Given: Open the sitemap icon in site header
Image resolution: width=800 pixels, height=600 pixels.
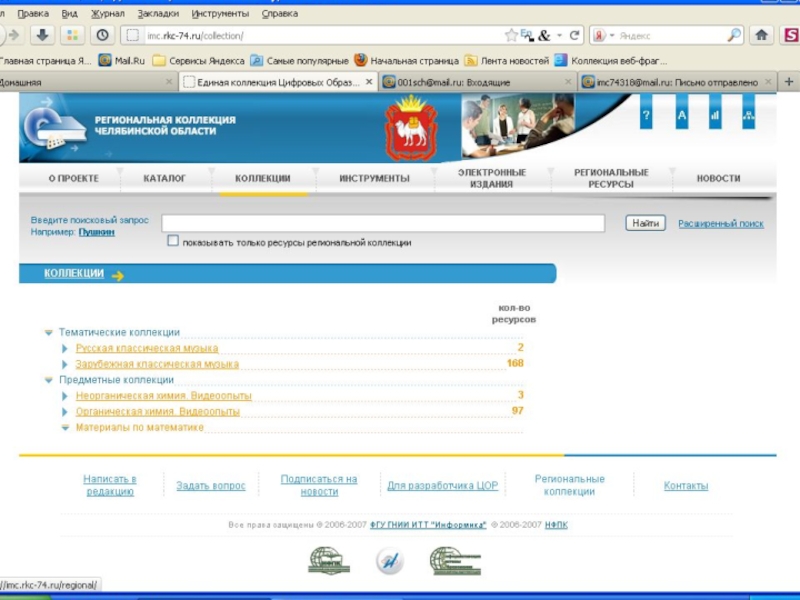Looking at the screenshot, I should pos(748,117).
